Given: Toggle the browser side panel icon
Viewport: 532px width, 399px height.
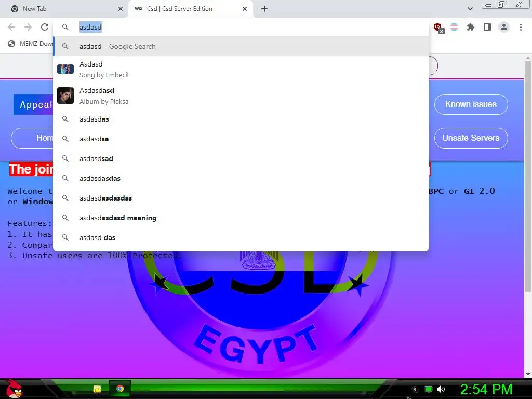Looking at the screenshot, I should 487,27.
